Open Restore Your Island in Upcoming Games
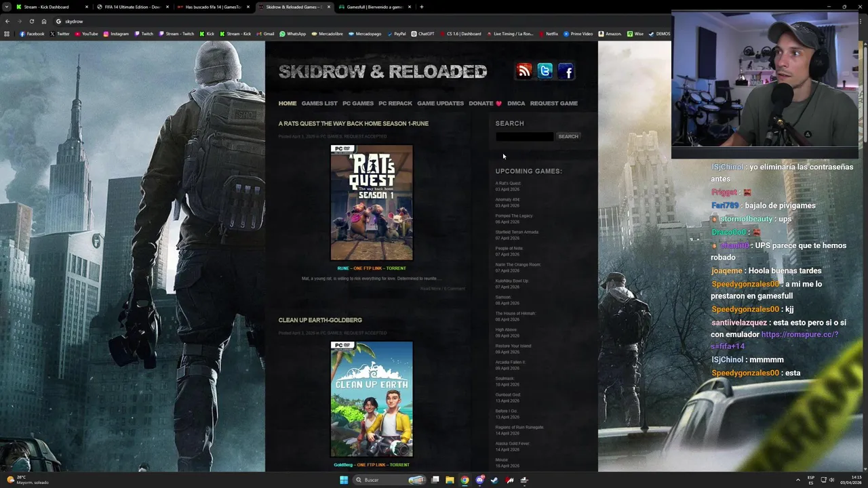This screenshot has height=488, width=868. [x=513, y=346]
